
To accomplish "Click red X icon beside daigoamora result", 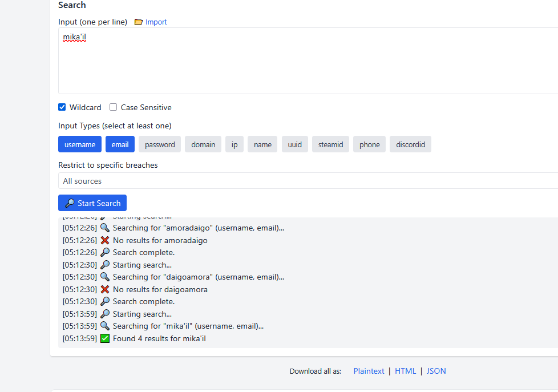I will (x=105, y=289).
